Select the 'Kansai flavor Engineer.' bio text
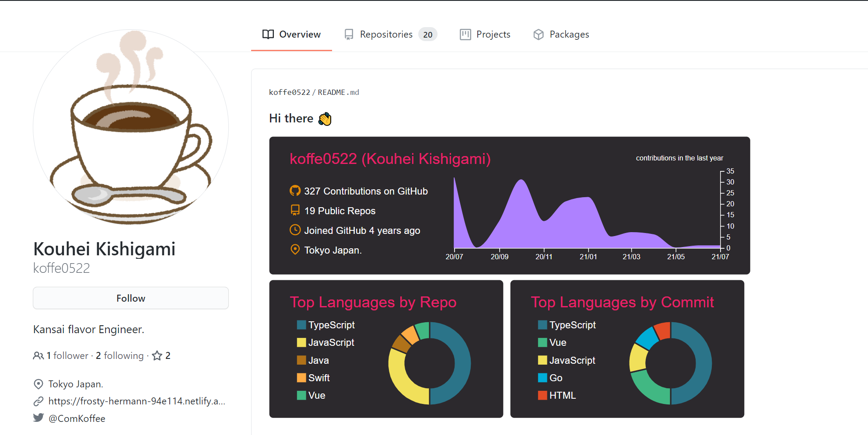Screen dimensions: 868x435 89,329
